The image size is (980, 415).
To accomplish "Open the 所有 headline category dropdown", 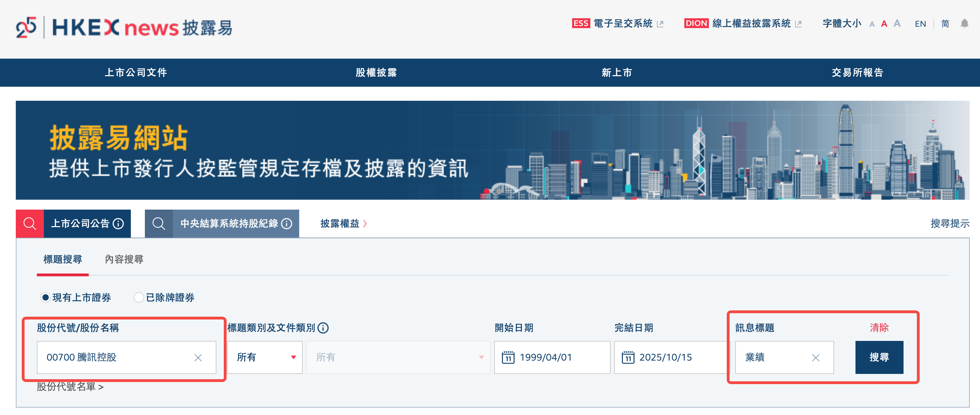I will pos(265,357).
